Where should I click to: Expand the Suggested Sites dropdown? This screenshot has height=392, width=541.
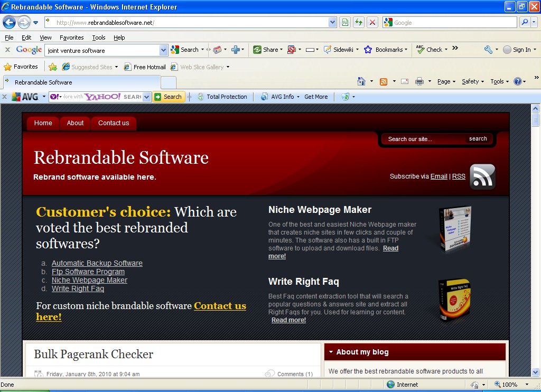click(x=116, y=67)
